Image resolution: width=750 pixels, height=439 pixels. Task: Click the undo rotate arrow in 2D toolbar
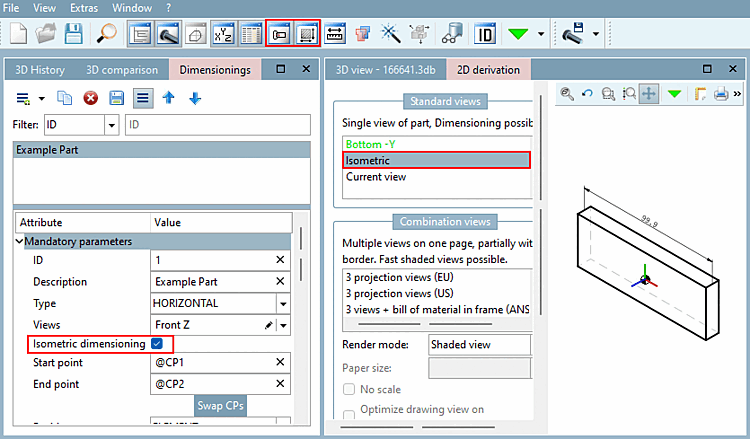pyautogui.click(x=587, y=94)
